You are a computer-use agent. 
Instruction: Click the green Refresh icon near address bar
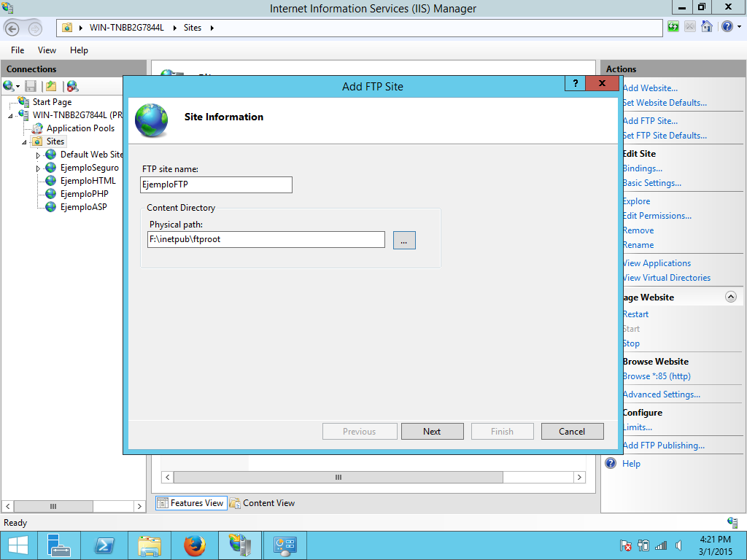point(672,26)
